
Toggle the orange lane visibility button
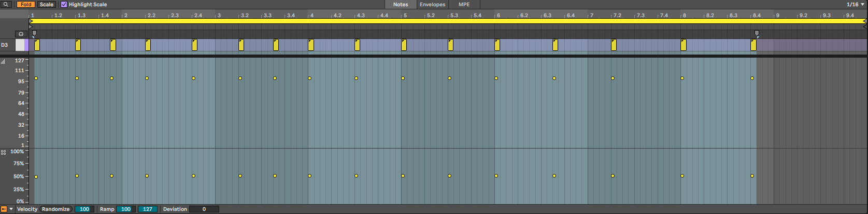(x=4, y=209)
